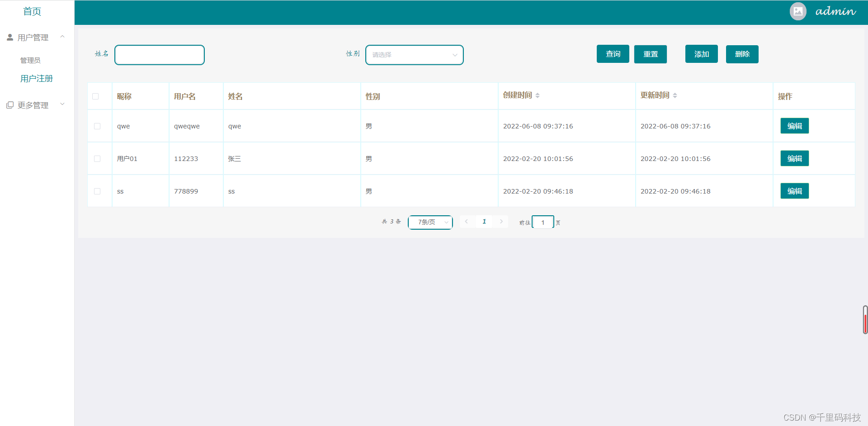
Task: Go to previous page arrow
Action: point(467,222)
